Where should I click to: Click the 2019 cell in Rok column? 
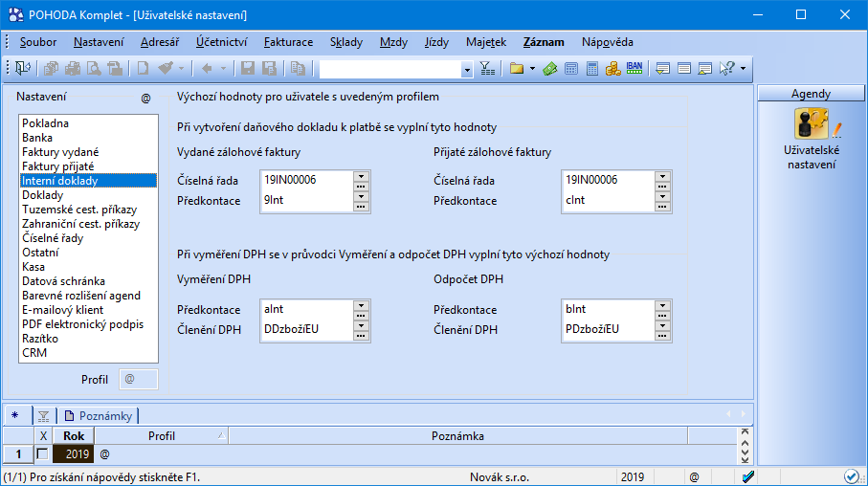[74, 453]
